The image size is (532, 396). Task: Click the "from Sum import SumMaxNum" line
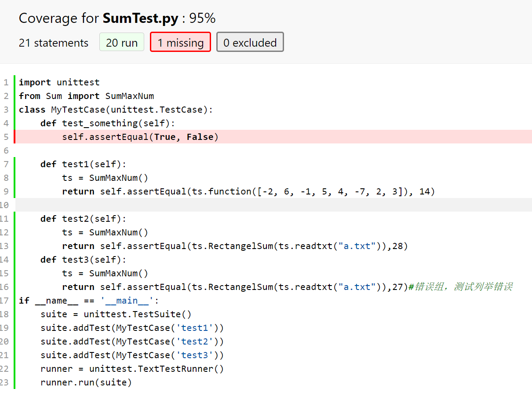[x=86, y=96]
